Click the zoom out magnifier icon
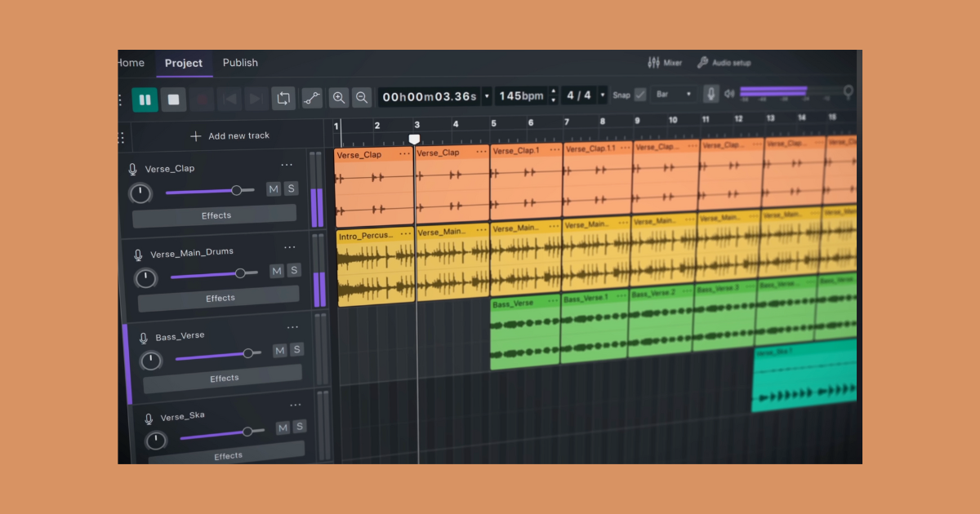 [x=362, y=98]
